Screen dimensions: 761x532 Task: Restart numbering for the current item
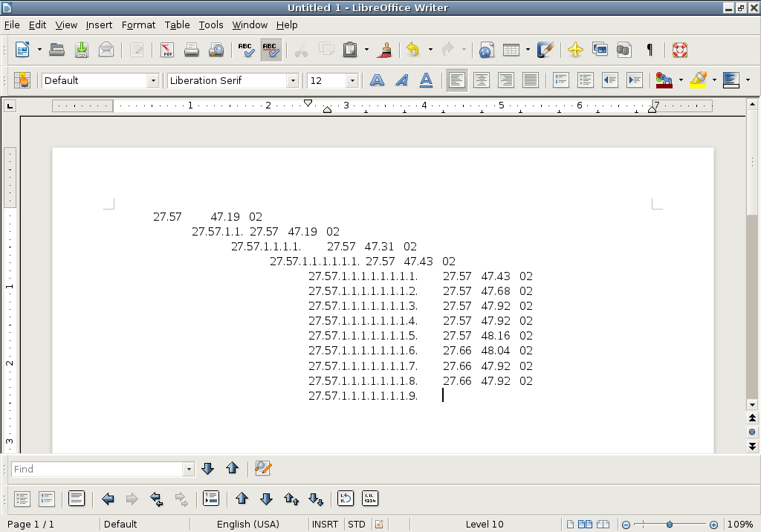pyautogui.click(x=345, y=499)
